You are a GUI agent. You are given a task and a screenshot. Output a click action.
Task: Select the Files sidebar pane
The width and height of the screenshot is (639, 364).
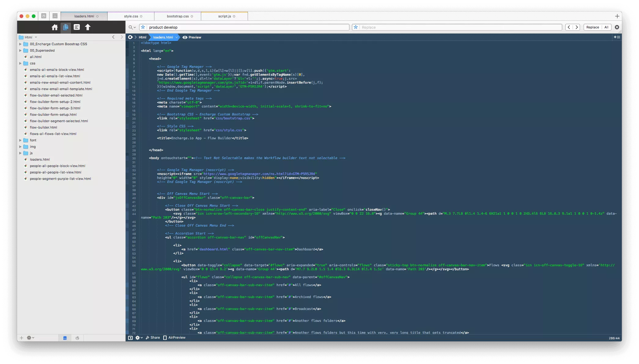[x=66, y=27]
